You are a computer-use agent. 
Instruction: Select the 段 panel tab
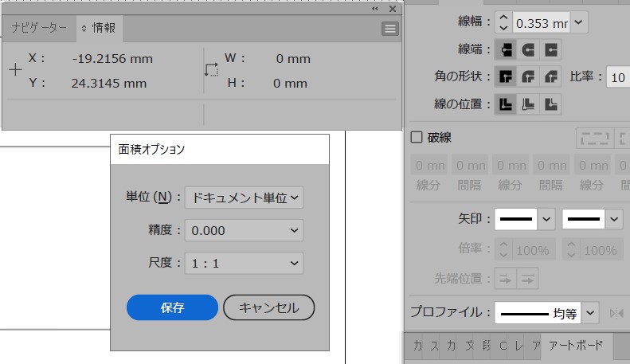tap(486, 346)
